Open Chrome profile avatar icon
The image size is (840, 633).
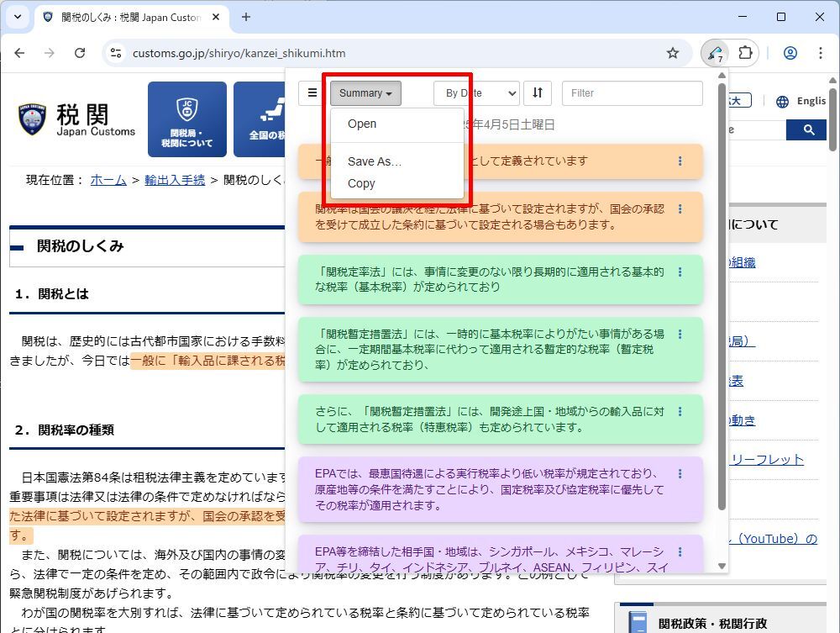(790, 53)
